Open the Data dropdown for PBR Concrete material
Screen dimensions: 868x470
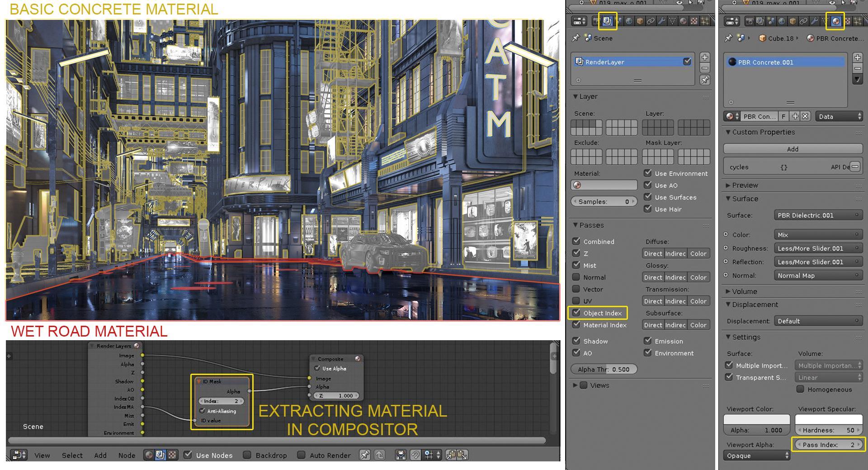839,116
